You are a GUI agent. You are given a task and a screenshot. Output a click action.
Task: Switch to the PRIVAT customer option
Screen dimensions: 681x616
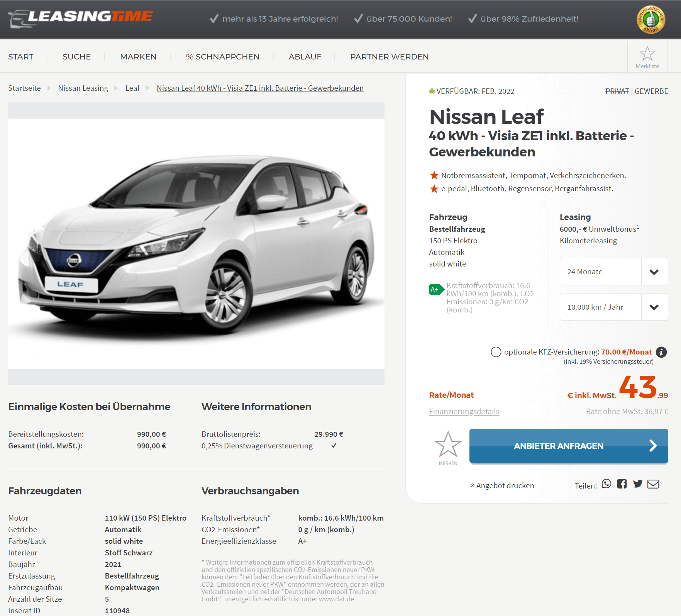617,91
